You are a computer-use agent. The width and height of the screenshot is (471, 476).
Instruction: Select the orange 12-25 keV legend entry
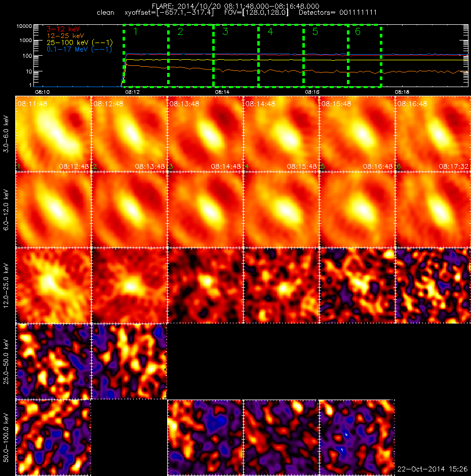(x=65, y=36)
